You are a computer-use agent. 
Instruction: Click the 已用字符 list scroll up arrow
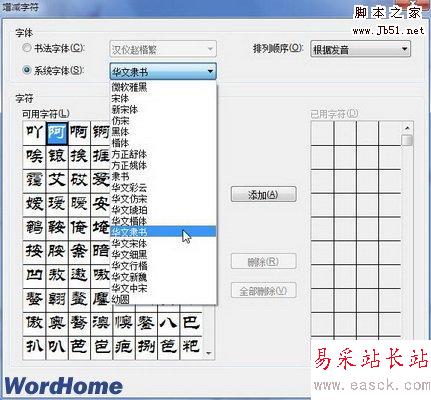[407, 128]
